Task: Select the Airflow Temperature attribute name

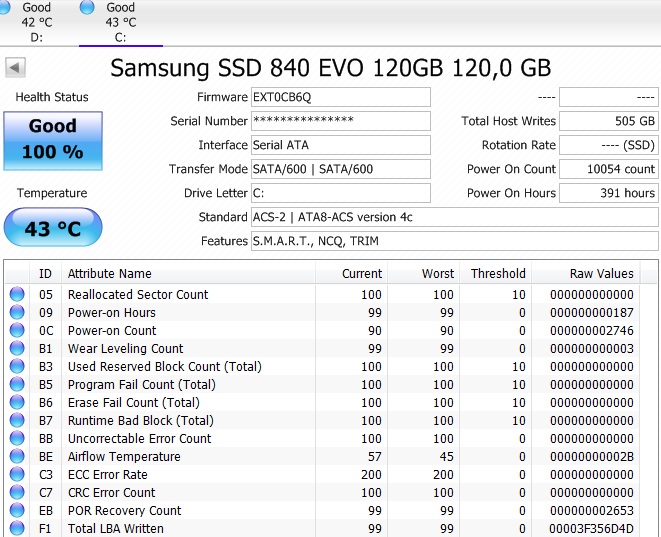Action: 124,456
